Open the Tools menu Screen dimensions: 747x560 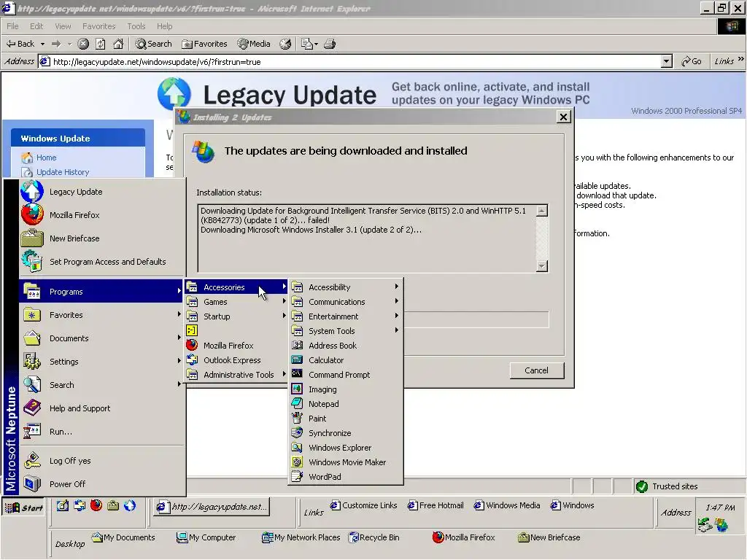click(x=136, y=26)
